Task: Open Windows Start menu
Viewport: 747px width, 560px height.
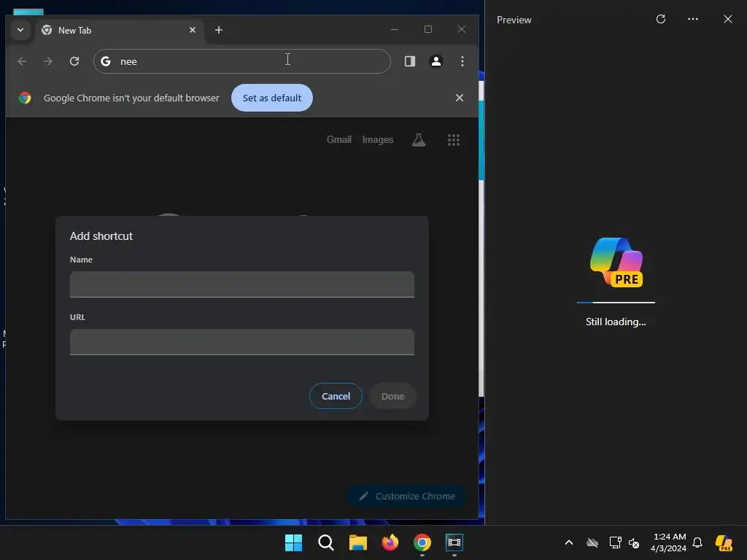Action: tap(293, 542)
